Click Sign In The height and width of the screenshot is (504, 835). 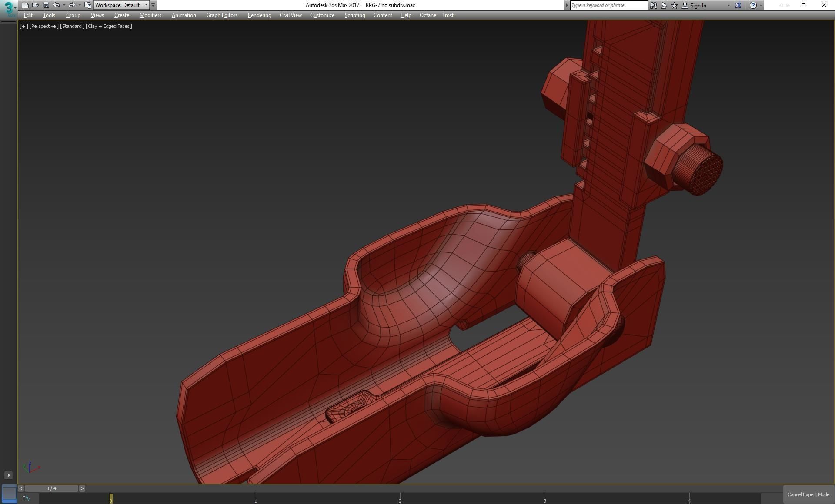coord(698,5)
